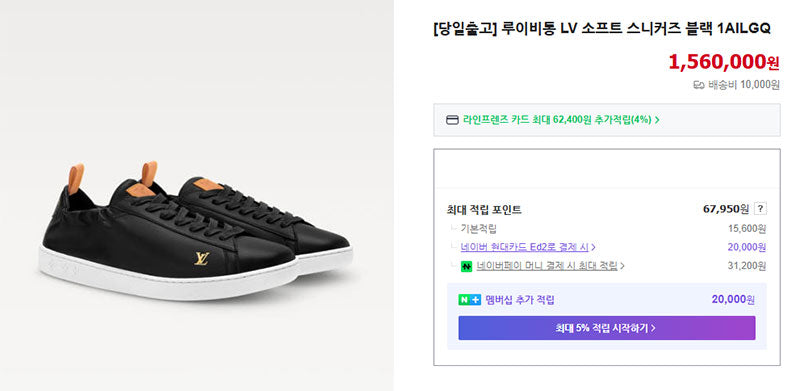800x391 pixels.
Task: Expand the chevron after 네이버 현대카드 Ed2로 결제 시
Action: [x=593, y=248]
